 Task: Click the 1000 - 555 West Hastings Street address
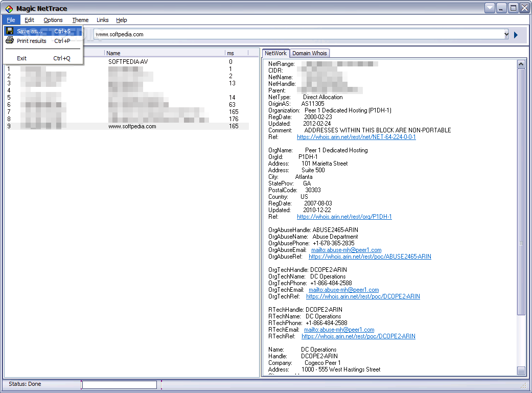coord(341,369)
